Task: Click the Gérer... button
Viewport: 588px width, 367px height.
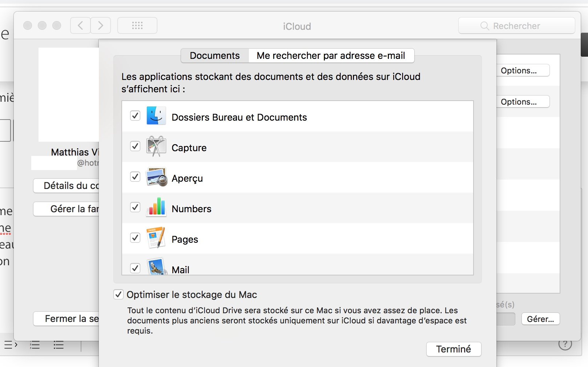Action: click(541, 319)
